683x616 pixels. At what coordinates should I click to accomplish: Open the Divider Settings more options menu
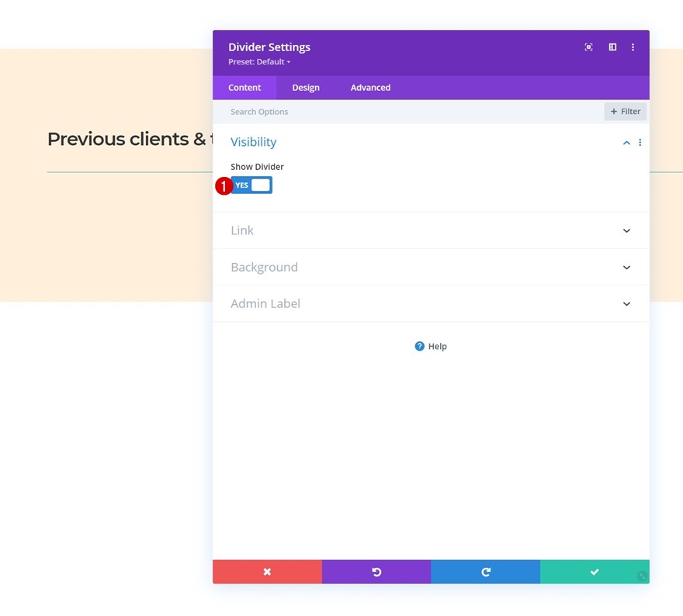(633, 47)
